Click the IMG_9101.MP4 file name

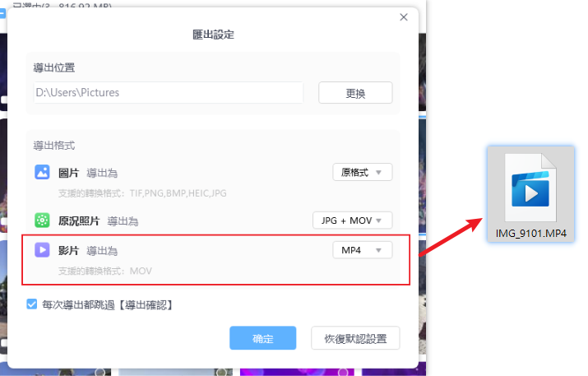point(530,234)
